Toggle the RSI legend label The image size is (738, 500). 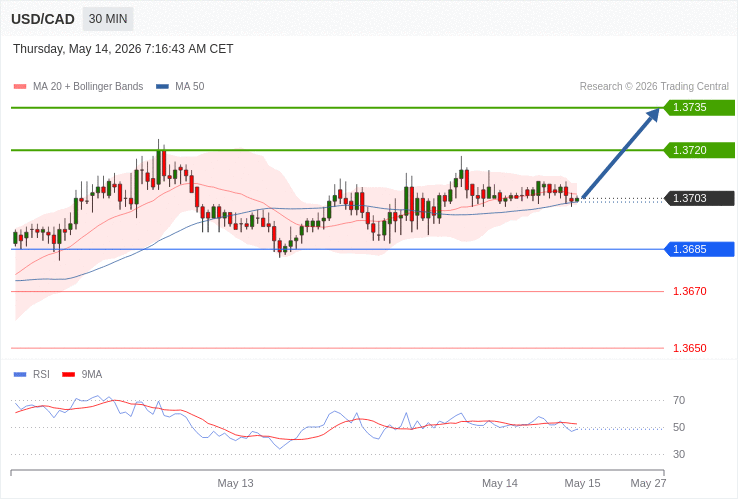coord(41,374)
